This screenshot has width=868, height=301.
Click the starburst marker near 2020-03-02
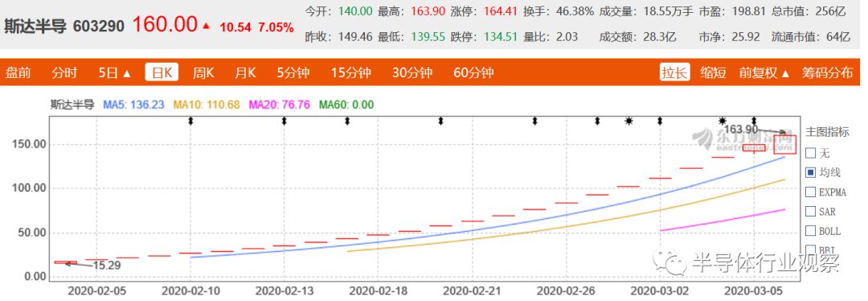coord(628,121)
